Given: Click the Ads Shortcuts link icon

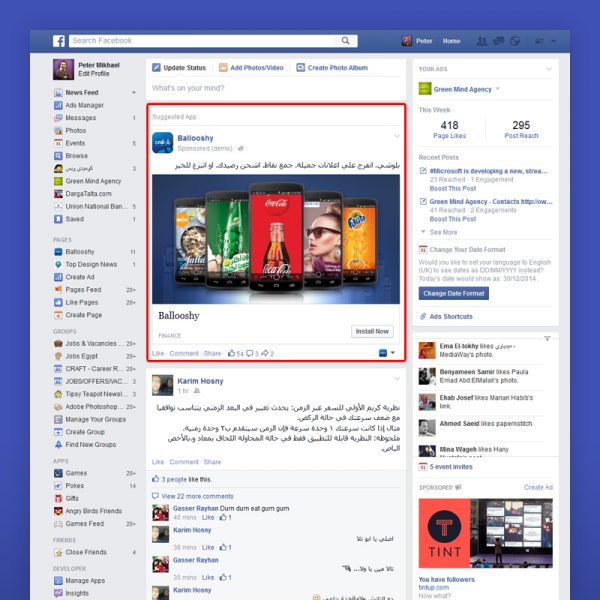Looking at the screenshot, I should coord(423,316).
